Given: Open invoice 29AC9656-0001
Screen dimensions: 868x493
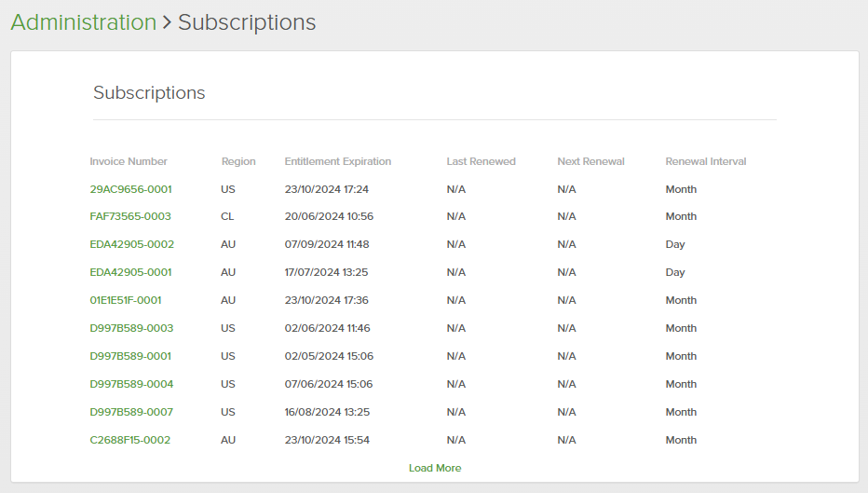Looking at the screenshot, I should tap(130, 189).
